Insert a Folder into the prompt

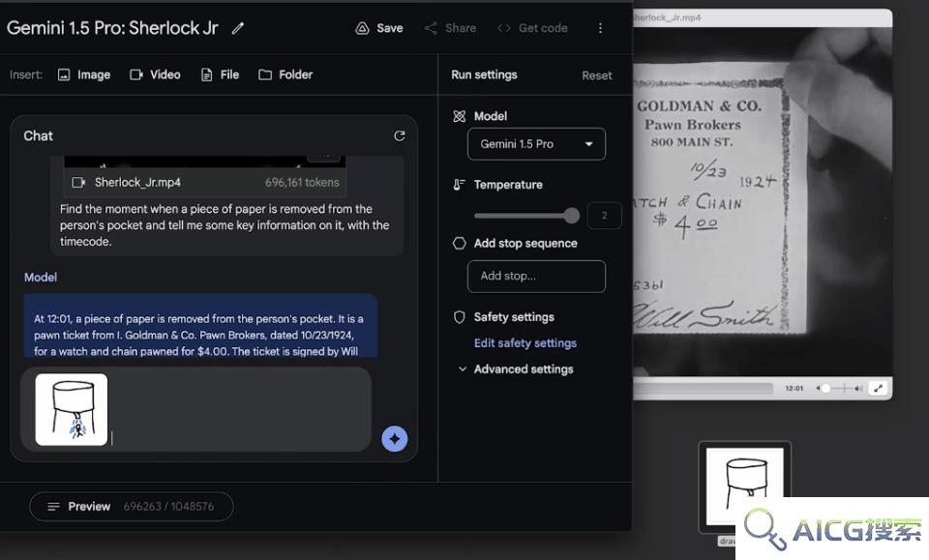click(285, 74)
